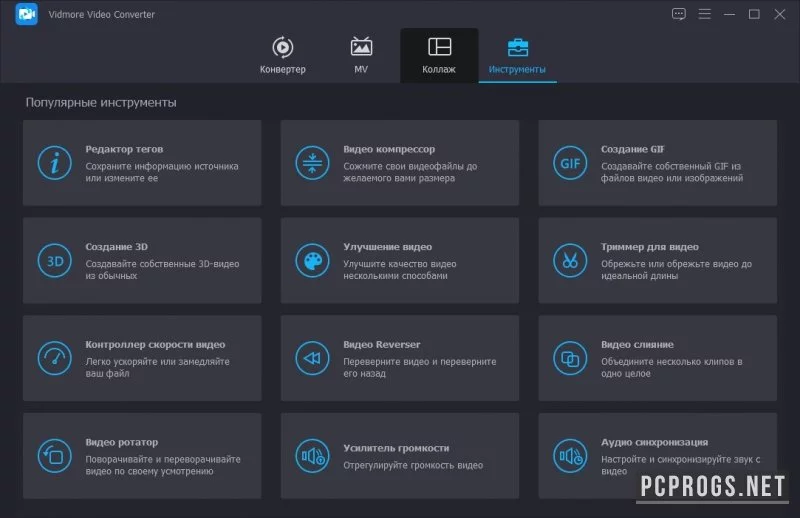Image resolution: width=800 pixels, height=518 pixels.
Task: Minimize the Vidmore window
Action: 730,14
